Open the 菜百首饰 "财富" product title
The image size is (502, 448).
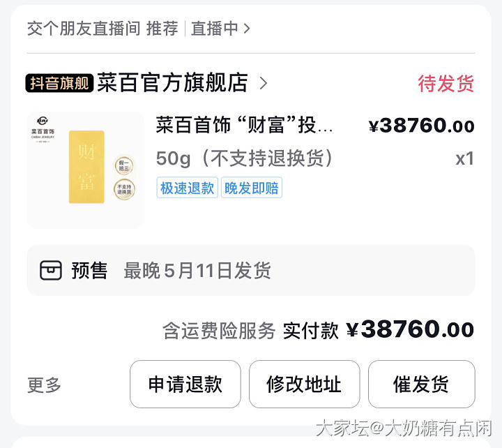point(244,126)
